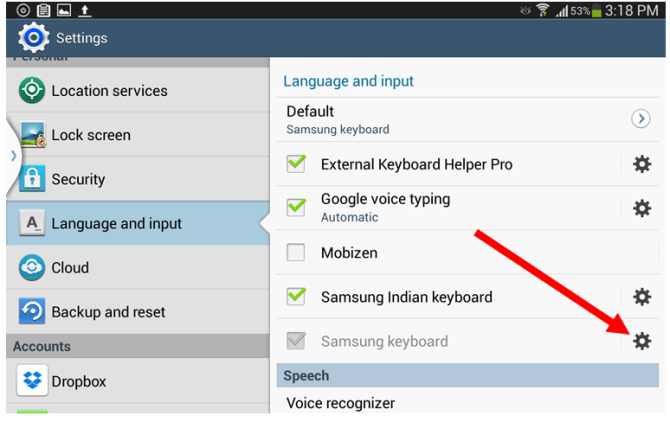This screenshot has height=422, width=670.
Task: Tap the 3:18 PM clock
Action: click(632, 10)
